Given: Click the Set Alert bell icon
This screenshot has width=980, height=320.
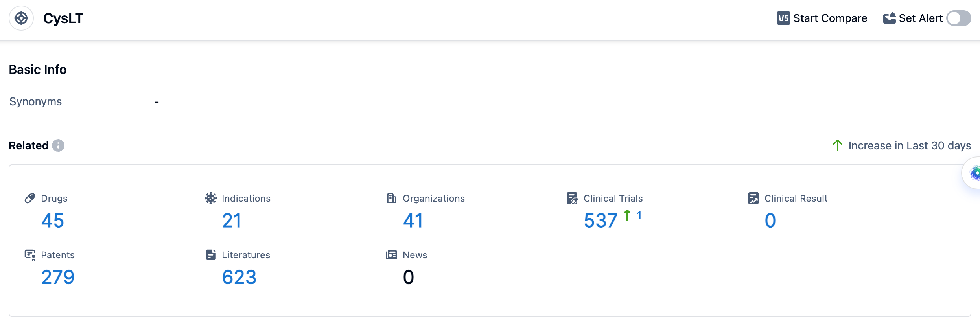Looking at the screenshot, I should point(889,18).
